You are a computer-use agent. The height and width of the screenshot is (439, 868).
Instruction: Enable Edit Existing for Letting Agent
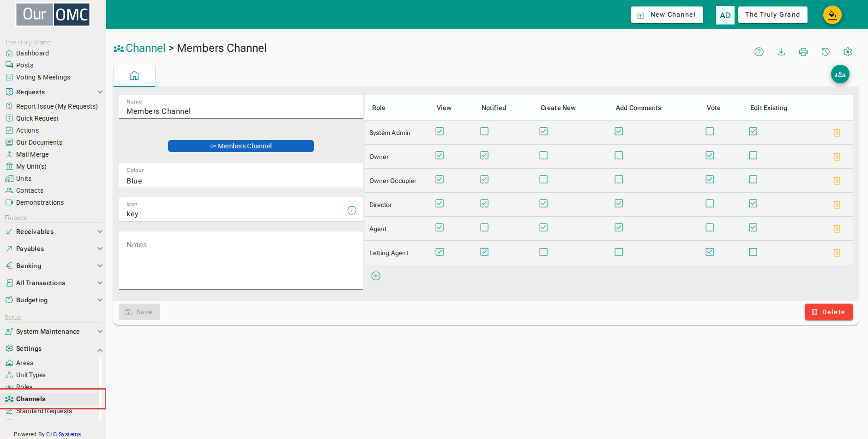(753, 252)
